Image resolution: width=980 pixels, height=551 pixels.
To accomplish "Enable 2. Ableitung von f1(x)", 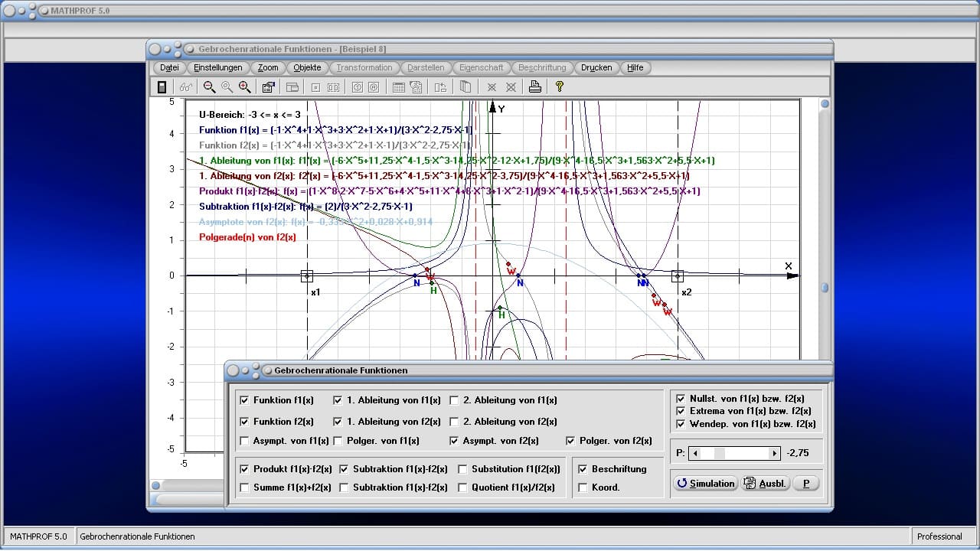I will (454, 400).
